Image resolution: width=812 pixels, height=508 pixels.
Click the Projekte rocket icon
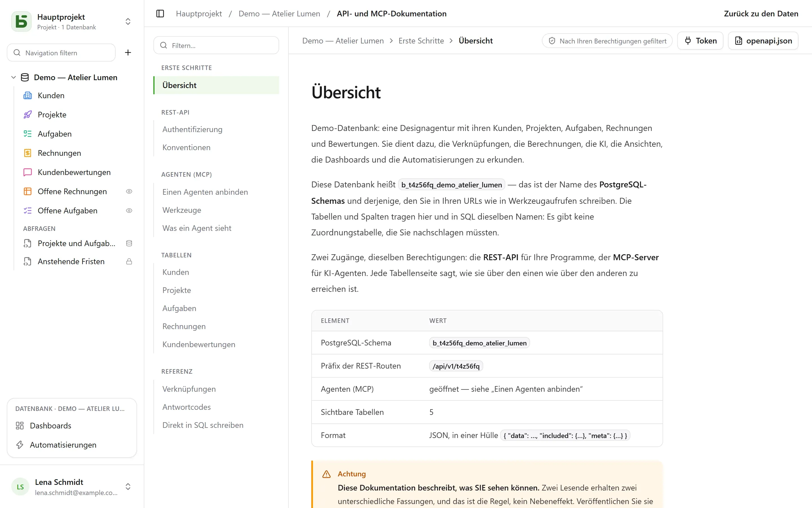28,115
